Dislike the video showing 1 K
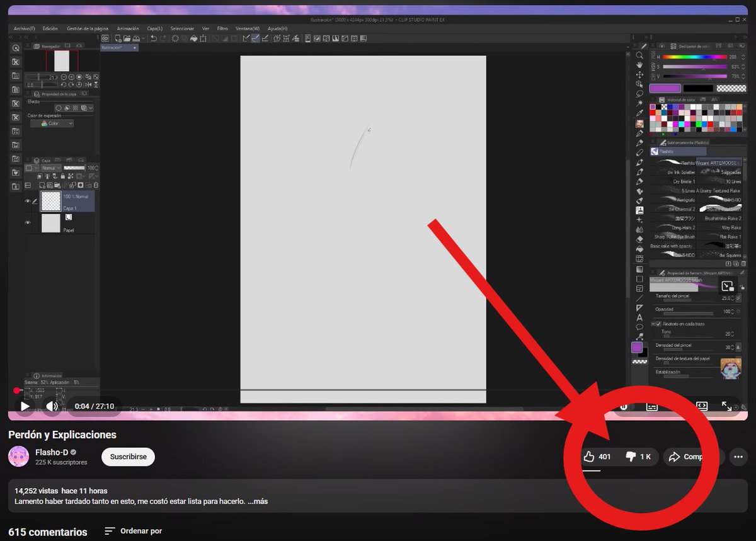756x541 pixels. coord(638,457)
